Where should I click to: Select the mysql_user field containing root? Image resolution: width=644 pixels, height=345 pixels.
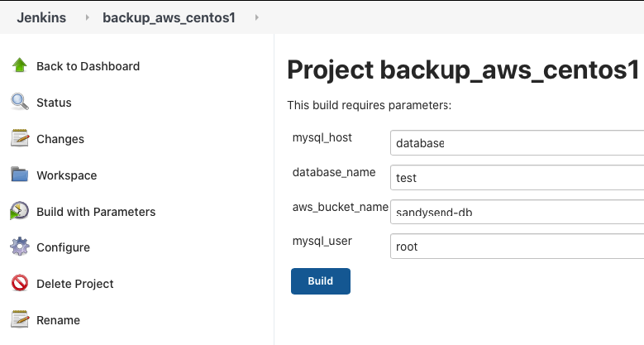[517, 247]
